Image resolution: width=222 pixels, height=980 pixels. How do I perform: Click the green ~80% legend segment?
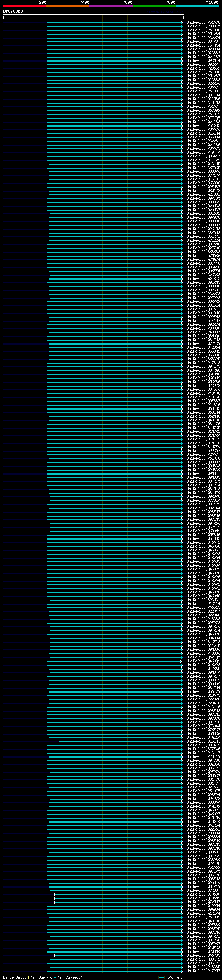point(154,6)
